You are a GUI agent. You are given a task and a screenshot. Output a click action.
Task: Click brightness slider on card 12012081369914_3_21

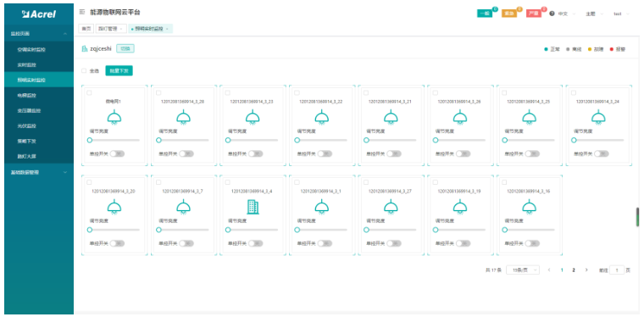(x=391, y=140)
